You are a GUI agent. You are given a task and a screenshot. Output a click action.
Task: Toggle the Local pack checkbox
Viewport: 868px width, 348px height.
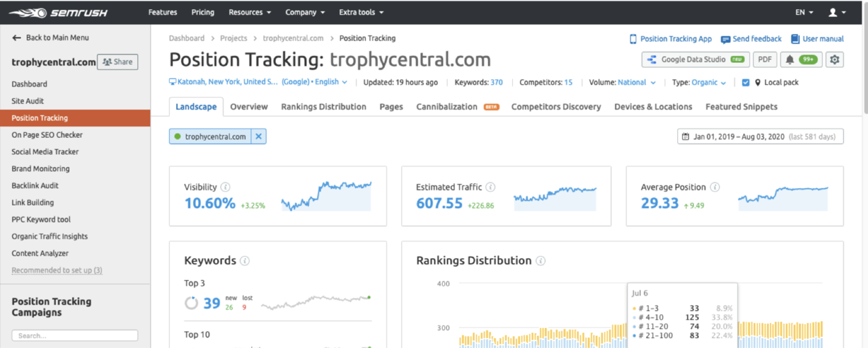click(x=745, y=83)
